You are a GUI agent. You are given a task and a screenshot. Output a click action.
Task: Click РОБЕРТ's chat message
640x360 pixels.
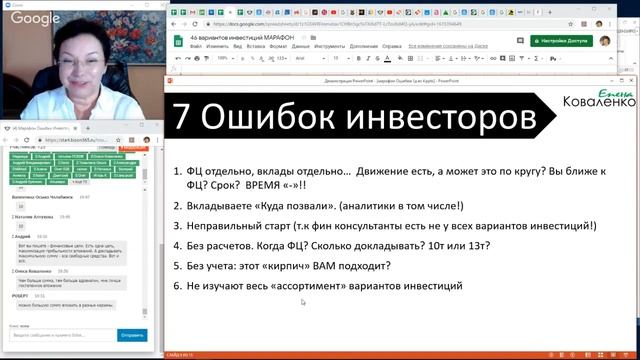coord(66,305)
